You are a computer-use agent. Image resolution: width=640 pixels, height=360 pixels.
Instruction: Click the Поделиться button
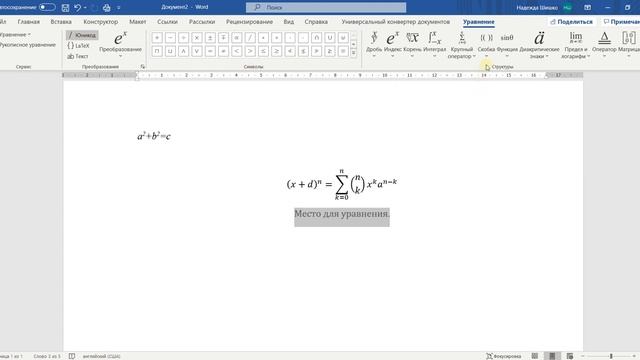click(571, 22)
